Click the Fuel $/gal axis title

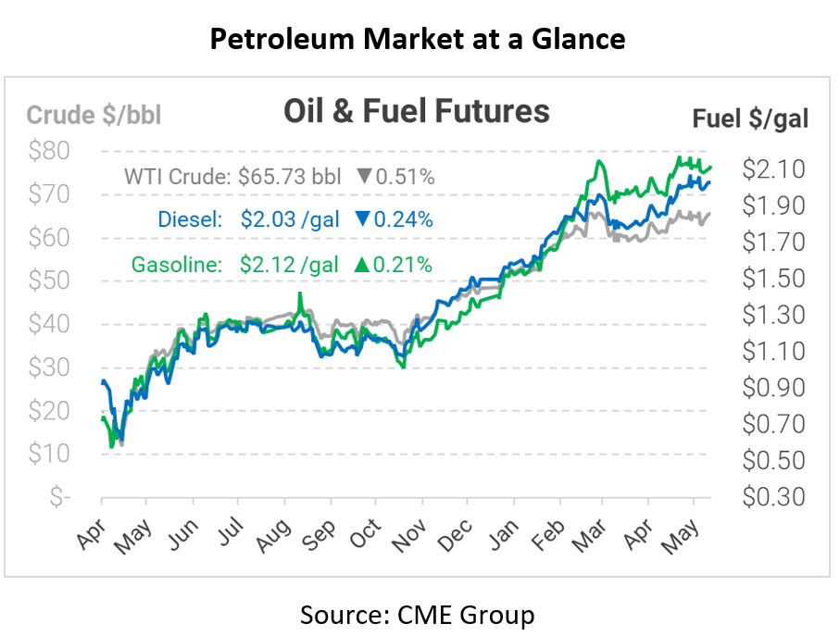(750, 118)
